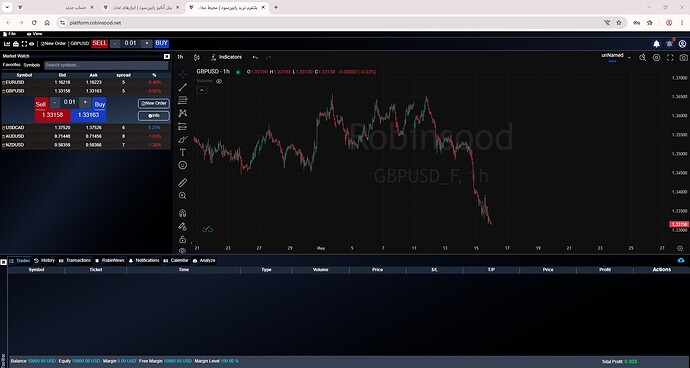This screenshot has width=690, height=368.
Task: Open the Indicators dialog
Action: pos(226,57)
